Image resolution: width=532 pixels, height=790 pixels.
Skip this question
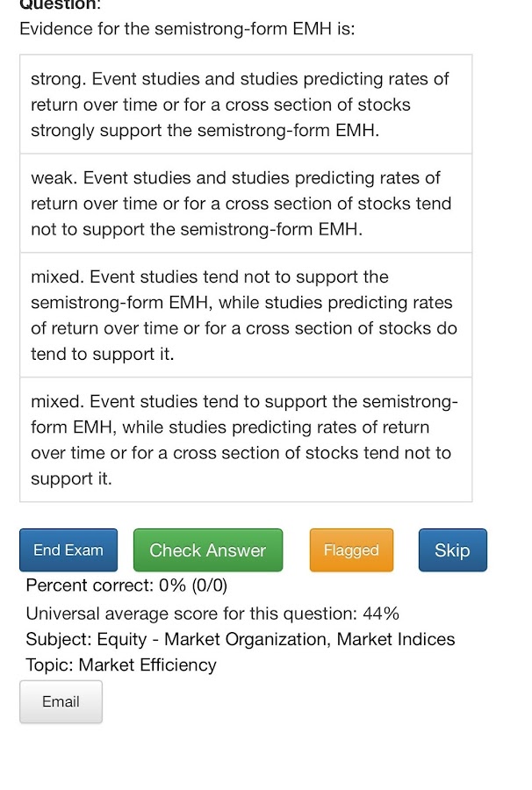coord(452,550)
